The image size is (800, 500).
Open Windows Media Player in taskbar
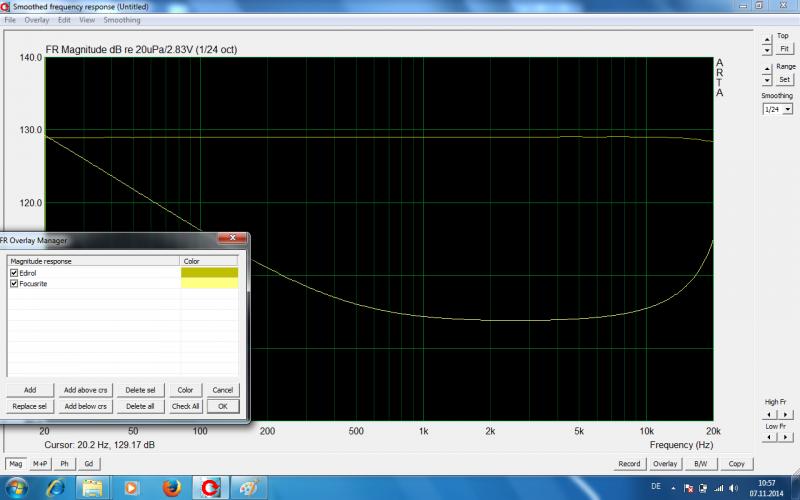coord(132,487)
